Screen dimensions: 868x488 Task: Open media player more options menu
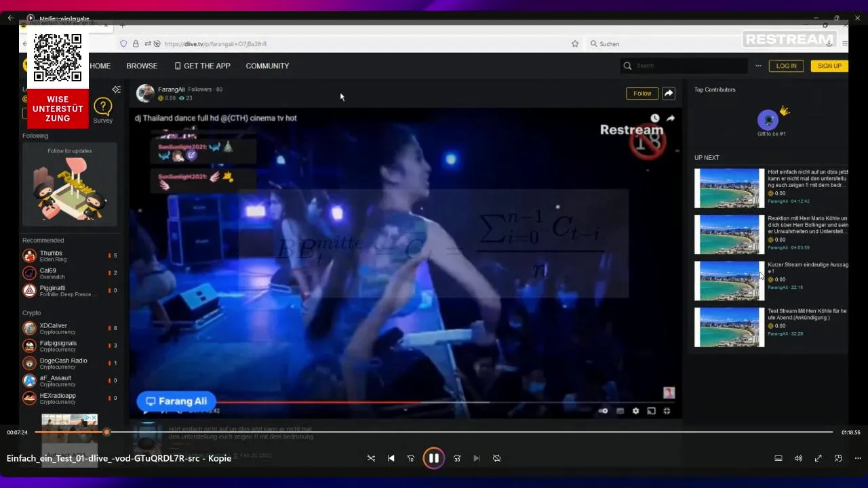858,458
